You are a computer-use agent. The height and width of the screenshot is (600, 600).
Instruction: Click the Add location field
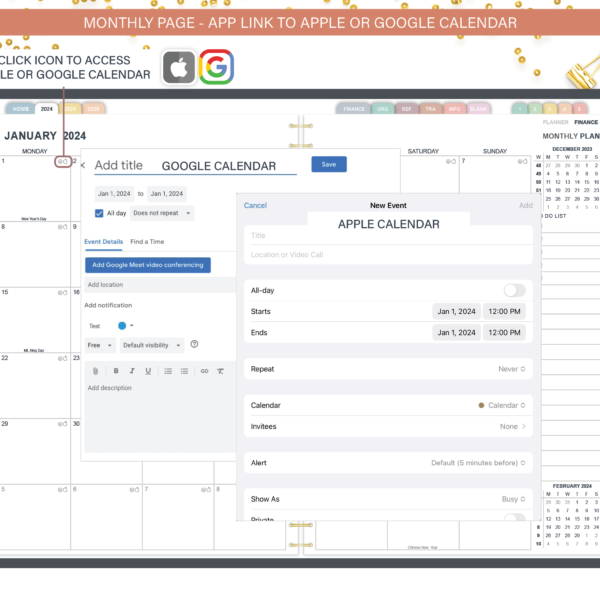pos(160,285)
